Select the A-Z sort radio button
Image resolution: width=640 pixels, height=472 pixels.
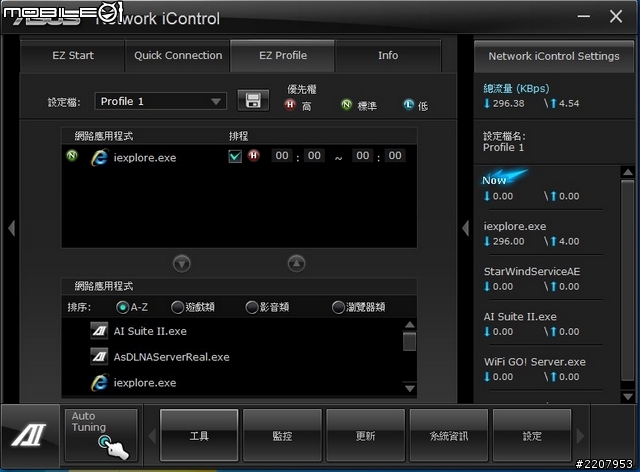coord(122,307)
